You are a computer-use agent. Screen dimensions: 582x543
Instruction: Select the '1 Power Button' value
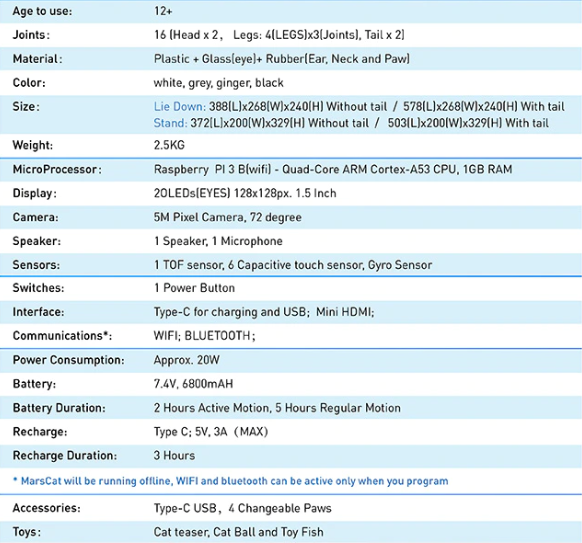[194, 288]
